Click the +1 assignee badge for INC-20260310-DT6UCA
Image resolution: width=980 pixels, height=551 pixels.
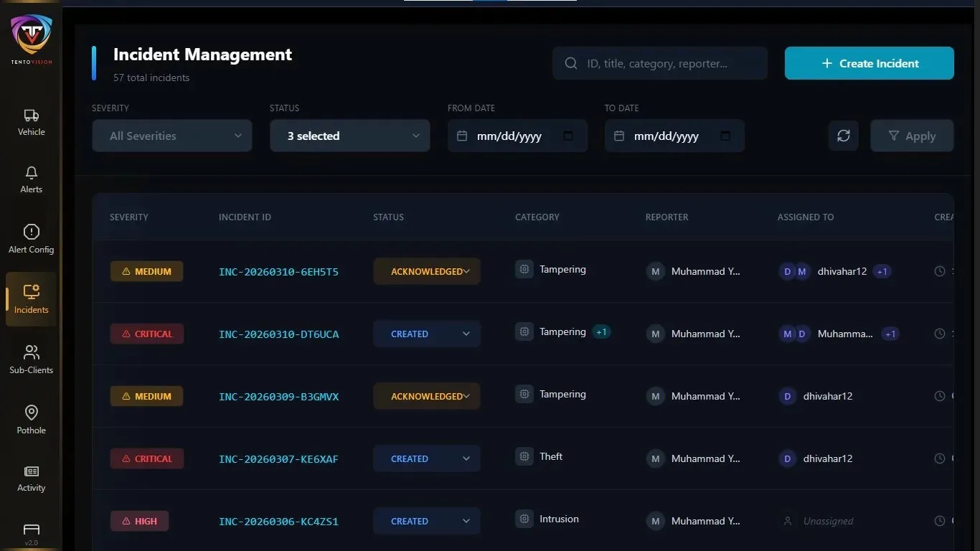[x=890, y=334]
